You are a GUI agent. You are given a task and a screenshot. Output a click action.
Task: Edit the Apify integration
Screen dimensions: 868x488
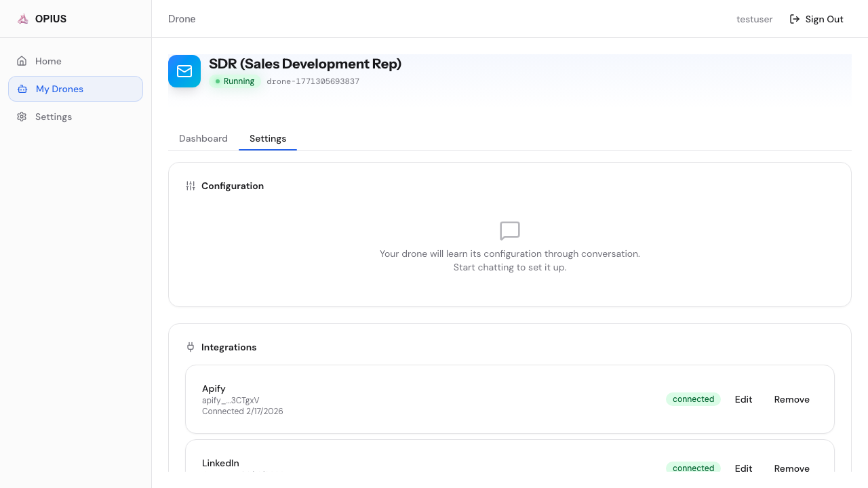point(743,399)
